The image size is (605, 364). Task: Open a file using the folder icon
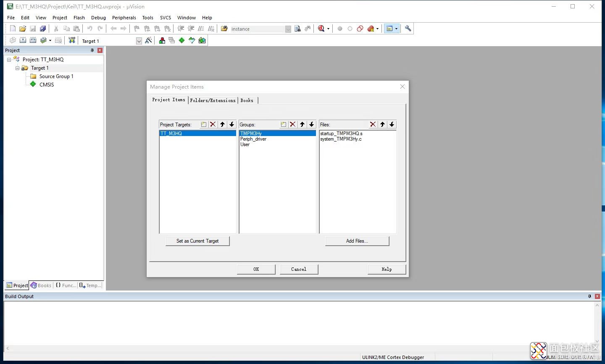click(x=23, y=29)
